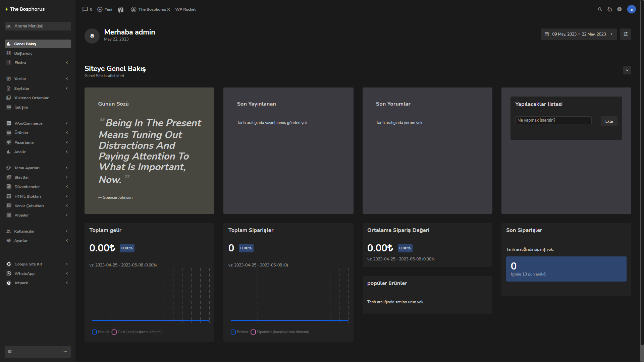Expand the Projeler submenu arrow
This screenshot has height=362, width=644.
click(67, 215)
